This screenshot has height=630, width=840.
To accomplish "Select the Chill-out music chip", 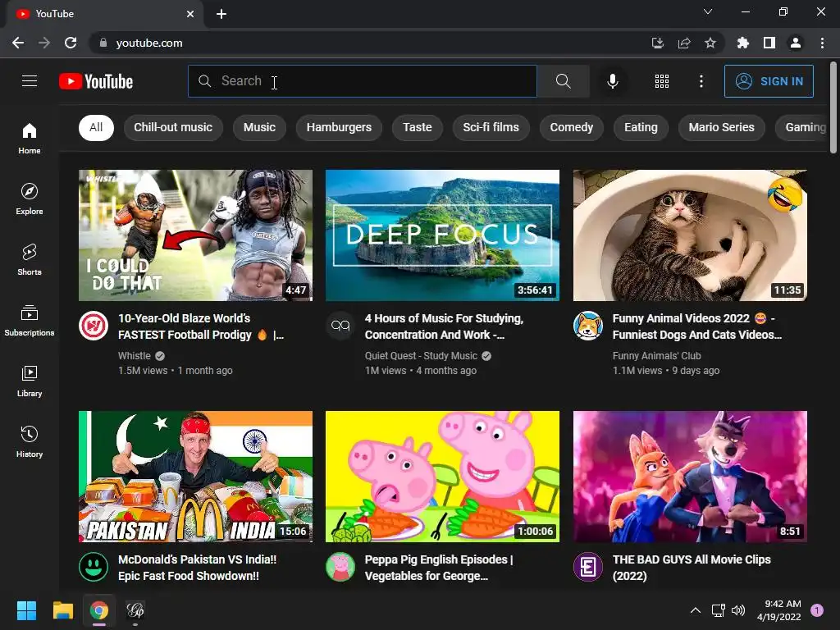I will (173, 127).
